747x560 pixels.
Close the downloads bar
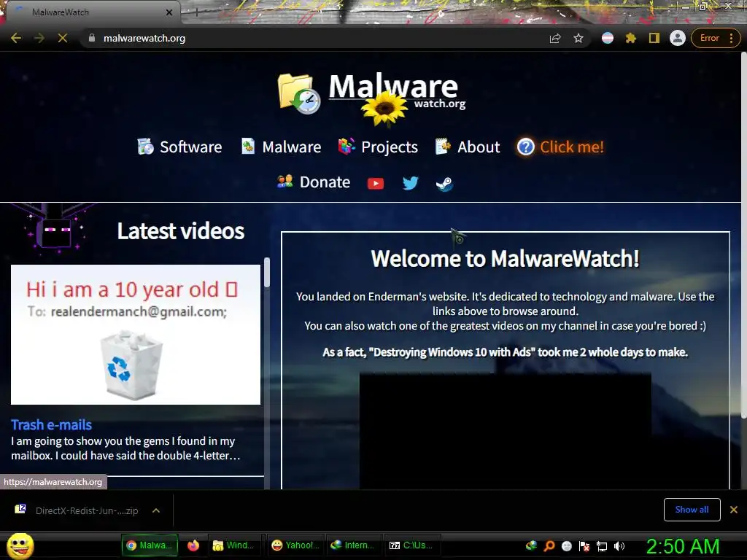click(x=734, y=510)
